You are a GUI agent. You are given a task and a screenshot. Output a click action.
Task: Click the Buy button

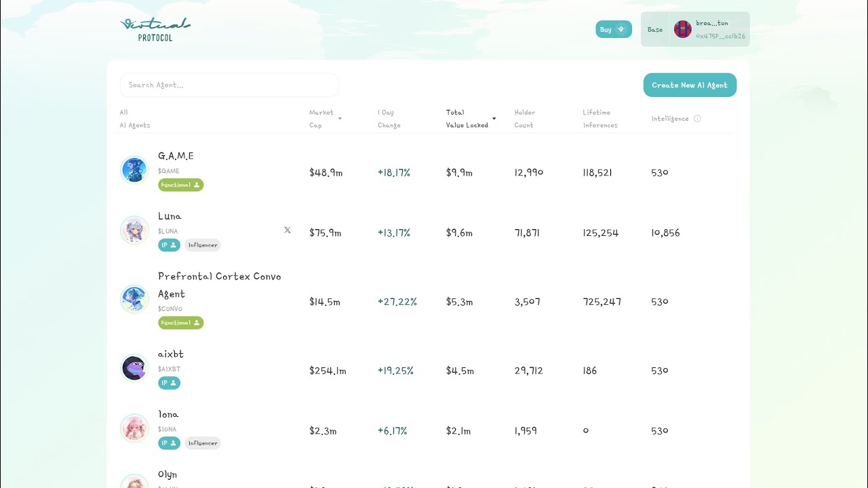[613, 29]
